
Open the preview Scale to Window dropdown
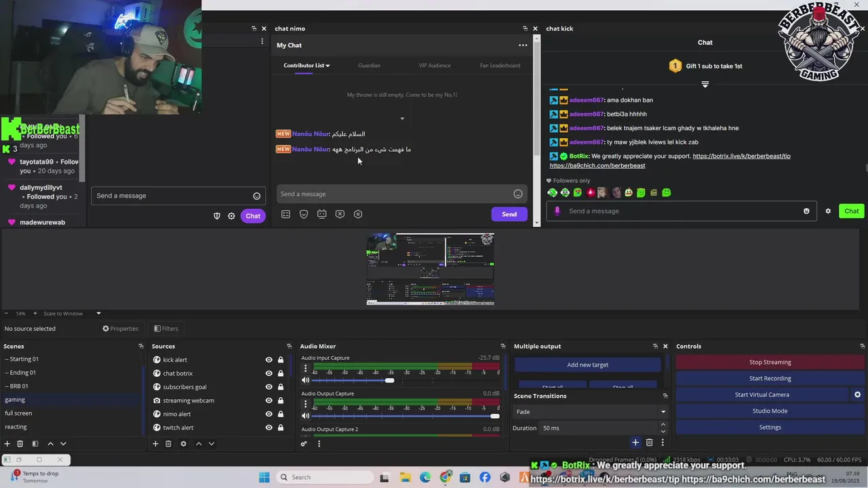[x=72, y=313]
